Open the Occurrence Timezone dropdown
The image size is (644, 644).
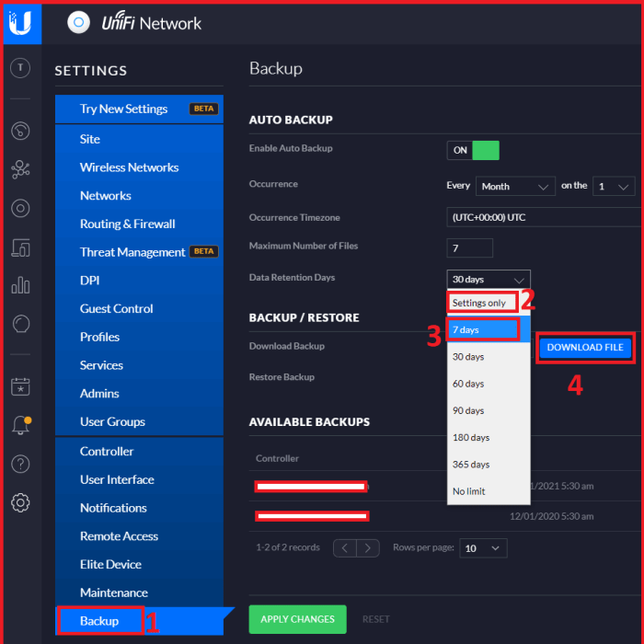tap(545, 217)
